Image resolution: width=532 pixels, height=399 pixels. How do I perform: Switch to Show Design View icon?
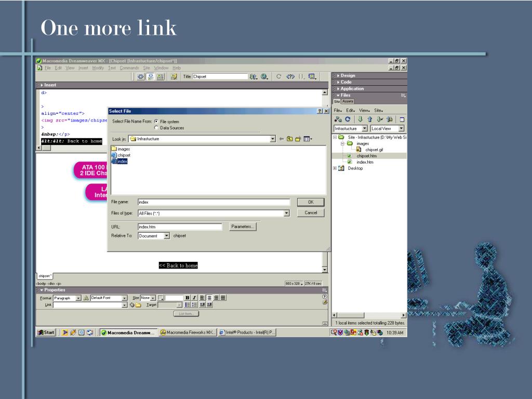pos(161,77)
